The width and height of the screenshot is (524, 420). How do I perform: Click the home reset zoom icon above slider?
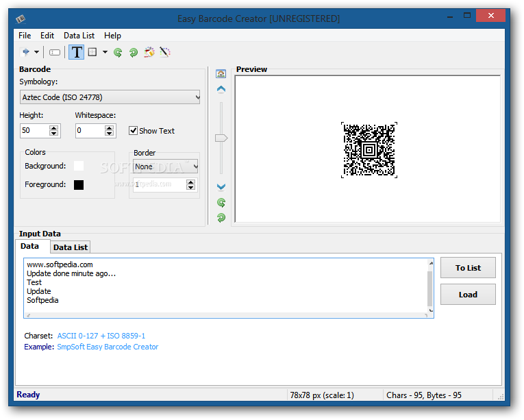click(221, 73)
